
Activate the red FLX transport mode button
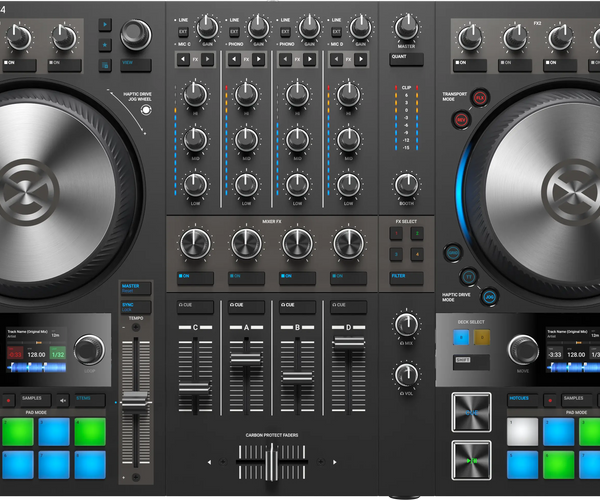pyautogui.click(x=479, y=98)
